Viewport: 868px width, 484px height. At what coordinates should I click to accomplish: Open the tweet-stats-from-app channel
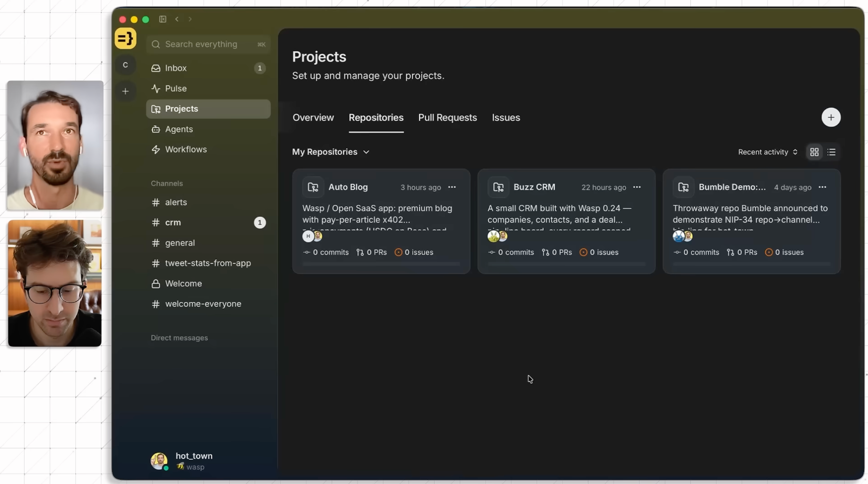(208, 263)
